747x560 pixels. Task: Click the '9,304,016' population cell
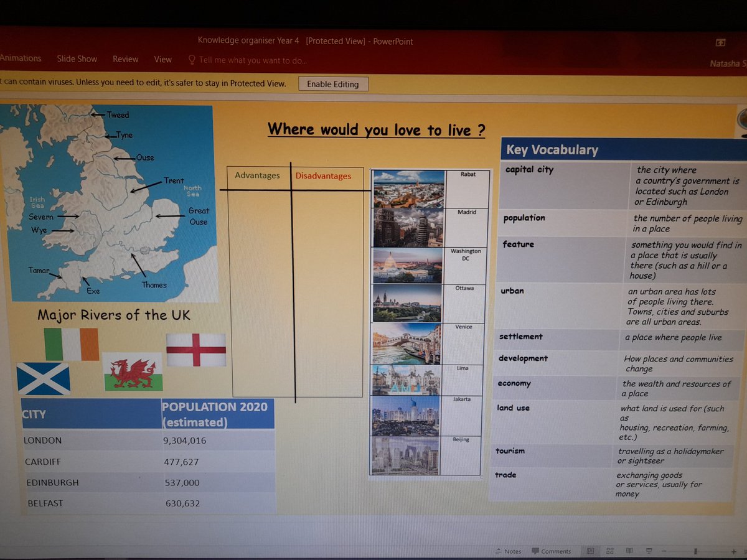[x=218, y=441]
